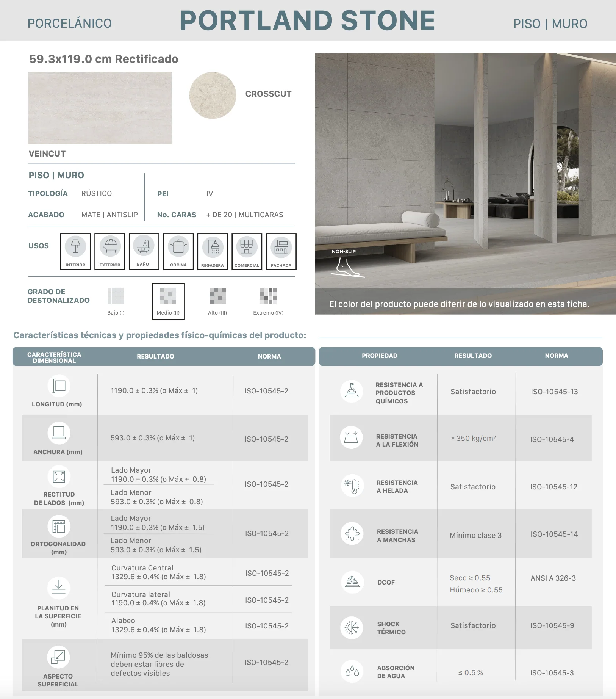The image size is (616, 699).
Task: Select the water absorption droplets icon
Action: (x=352, y=671)
